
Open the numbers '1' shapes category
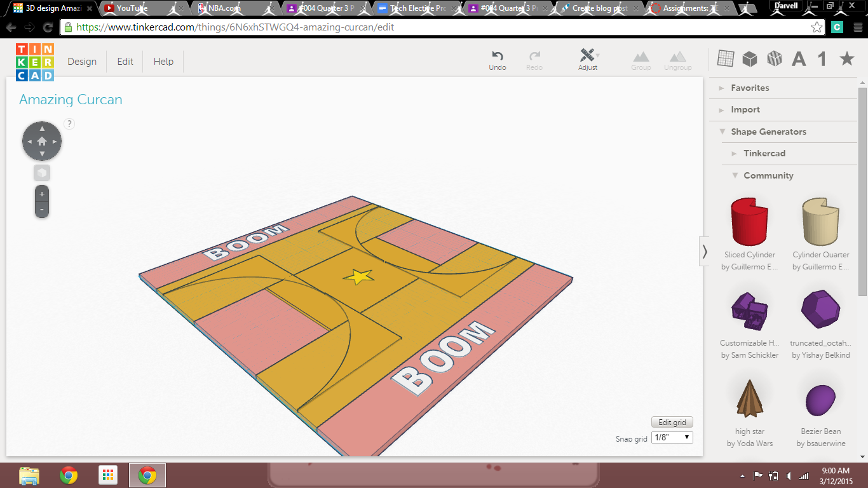tap(822, 60)
